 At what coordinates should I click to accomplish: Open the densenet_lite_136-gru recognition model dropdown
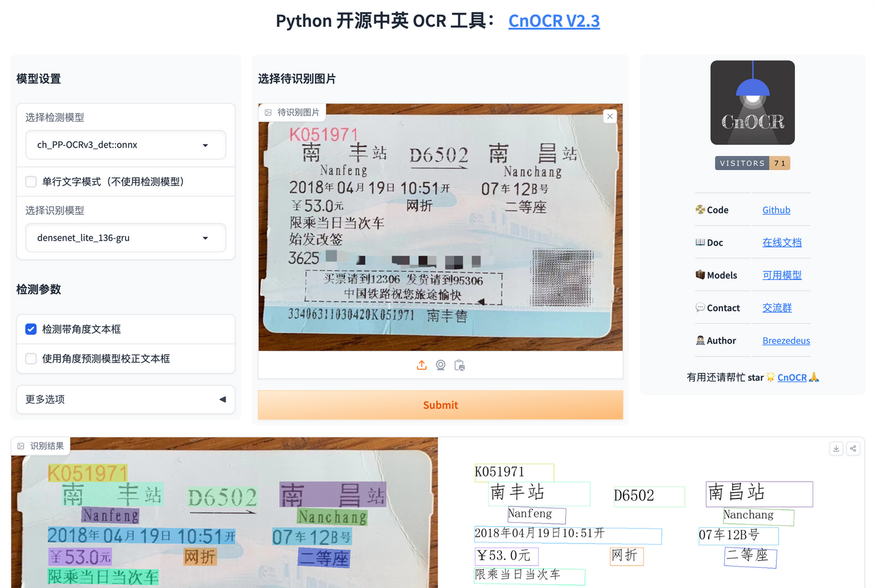[125, 238]
